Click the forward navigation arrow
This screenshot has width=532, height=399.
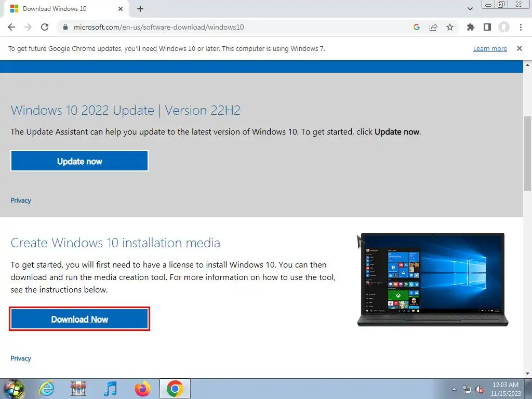pos(28,27)
